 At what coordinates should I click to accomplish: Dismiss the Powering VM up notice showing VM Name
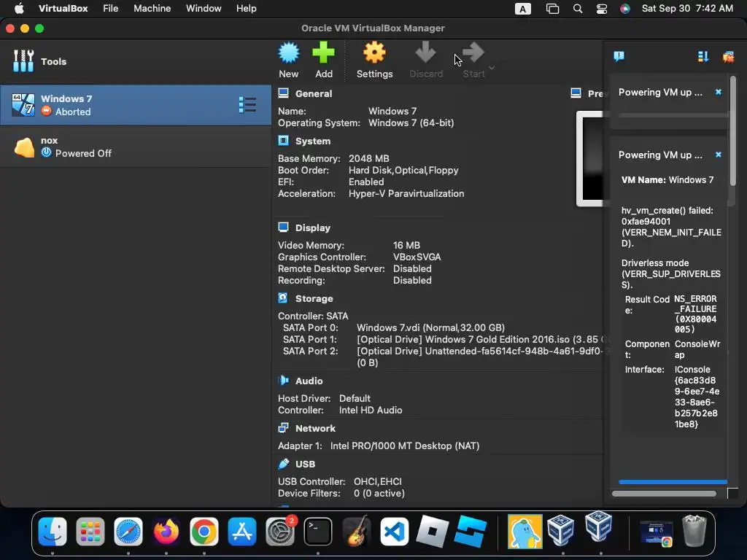coord(718,155)
